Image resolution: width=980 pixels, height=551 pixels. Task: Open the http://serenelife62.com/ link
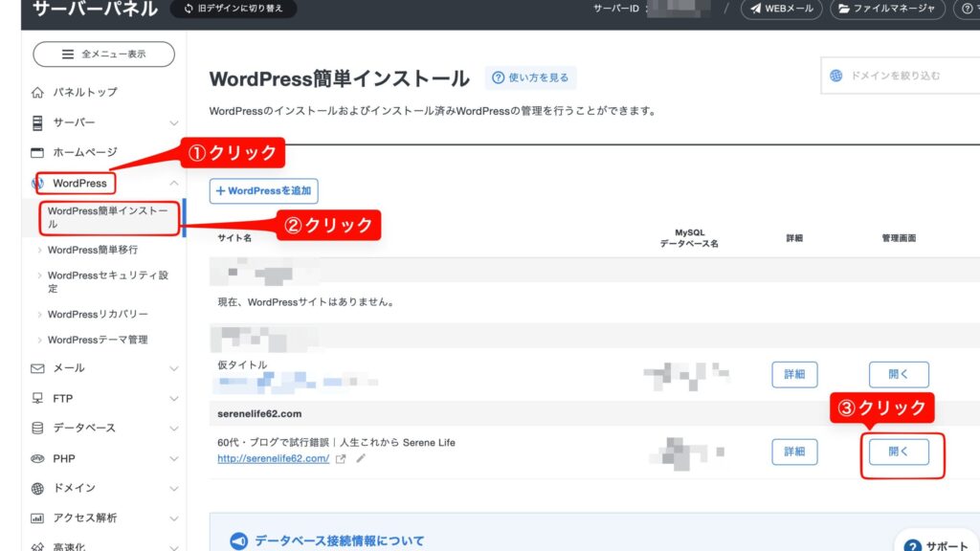click(273, 458)
